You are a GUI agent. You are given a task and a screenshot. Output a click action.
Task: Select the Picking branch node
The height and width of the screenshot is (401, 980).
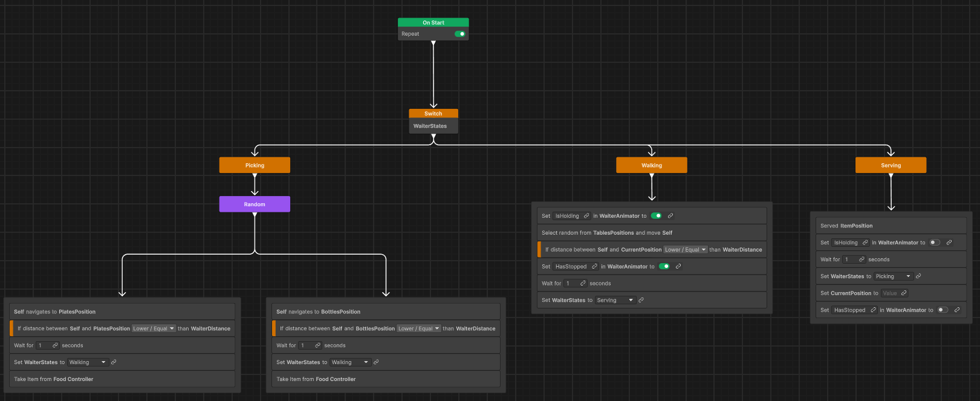pyautogui.click(x=255, y=165)
